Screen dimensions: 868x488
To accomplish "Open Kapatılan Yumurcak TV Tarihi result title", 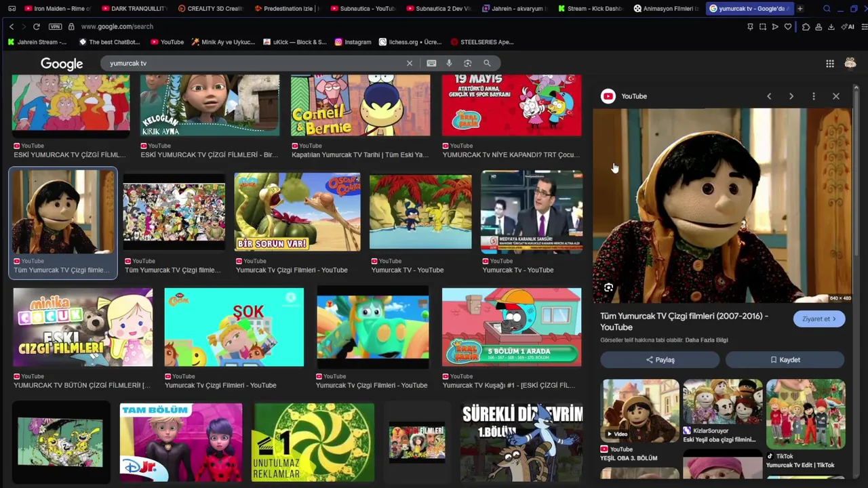I will 360,155.
